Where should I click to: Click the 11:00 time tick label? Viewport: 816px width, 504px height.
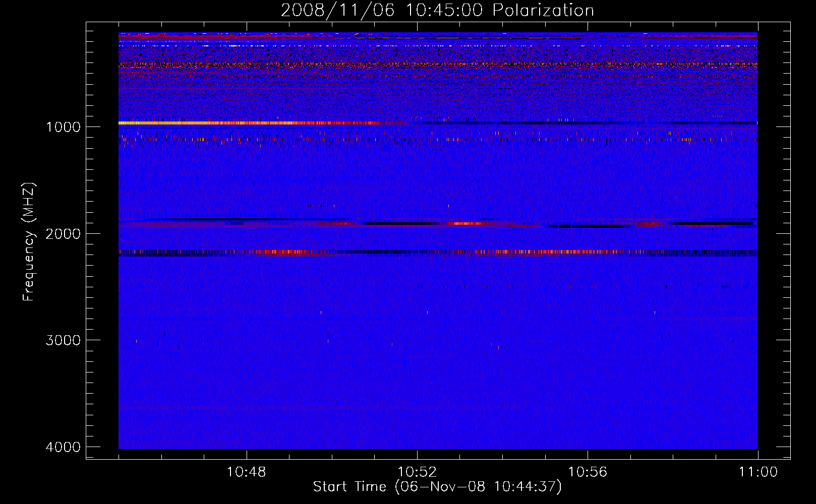758,472
